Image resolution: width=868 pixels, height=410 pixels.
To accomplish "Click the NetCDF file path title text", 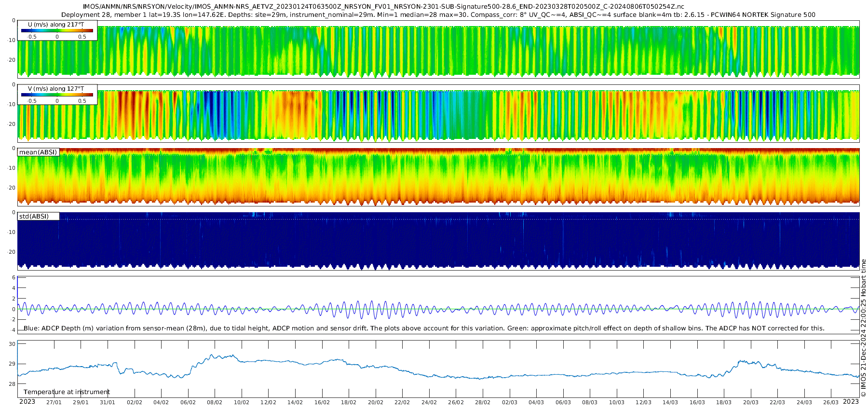I will click(x=383, y=7).
